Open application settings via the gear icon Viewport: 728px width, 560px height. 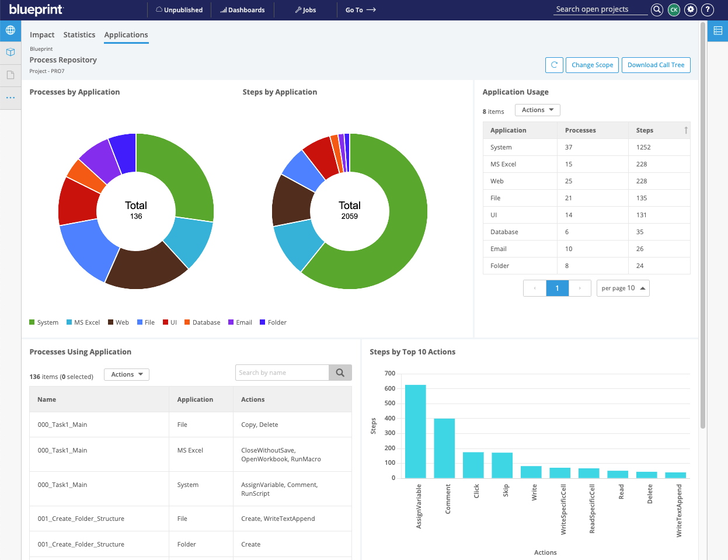(690, 9)
